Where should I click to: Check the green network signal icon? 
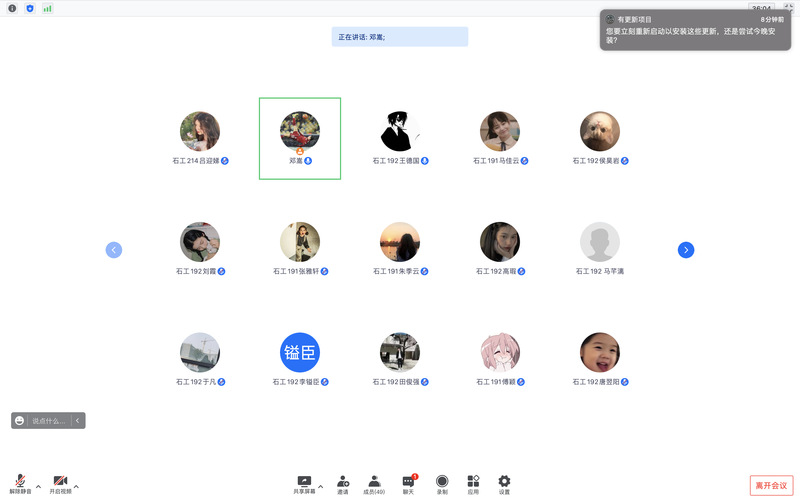click(47, 8)
